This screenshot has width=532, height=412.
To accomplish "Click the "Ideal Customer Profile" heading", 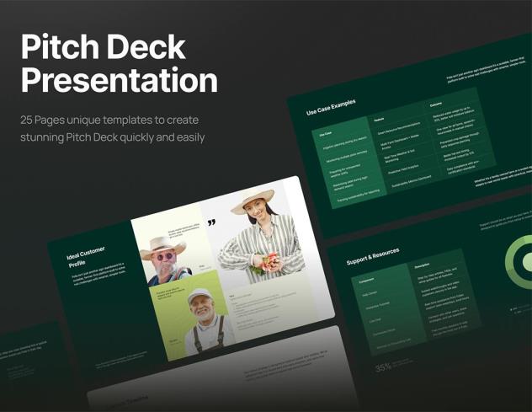I will 87,259.
